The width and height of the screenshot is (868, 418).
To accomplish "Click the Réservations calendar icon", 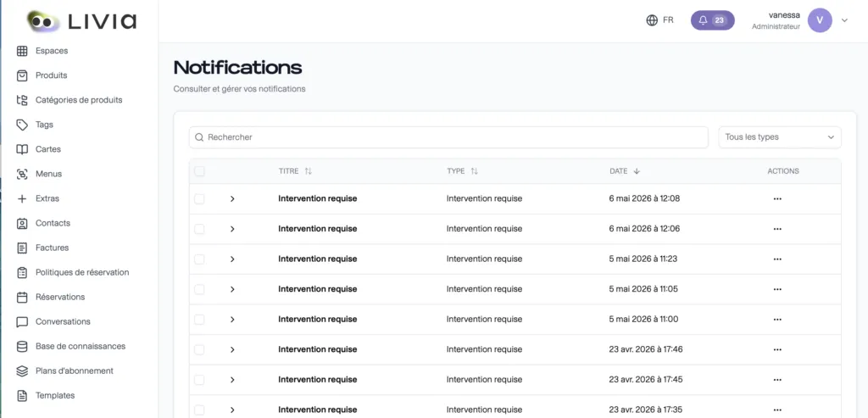I will click(22, 298).
